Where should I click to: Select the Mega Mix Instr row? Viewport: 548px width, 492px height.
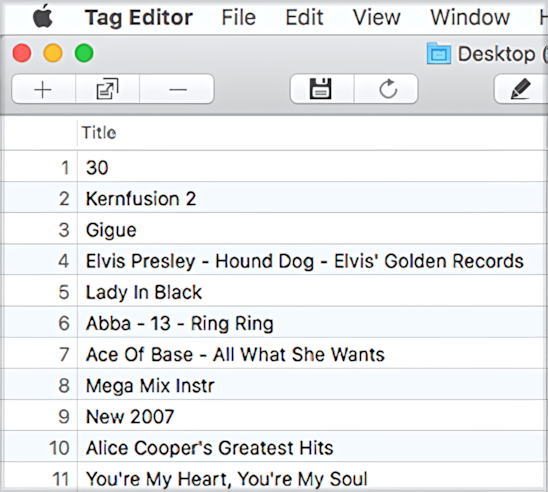pos(274,385)
